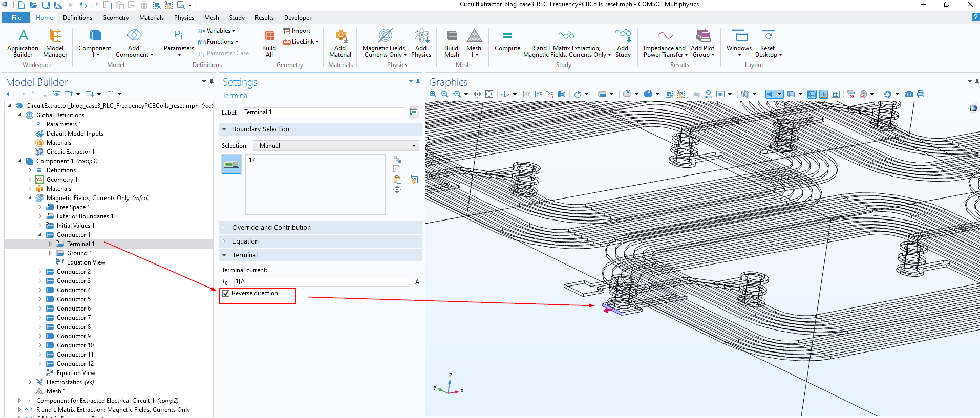Click Paste Selection icon beside boundary list
980x418 pixels.
397,180
